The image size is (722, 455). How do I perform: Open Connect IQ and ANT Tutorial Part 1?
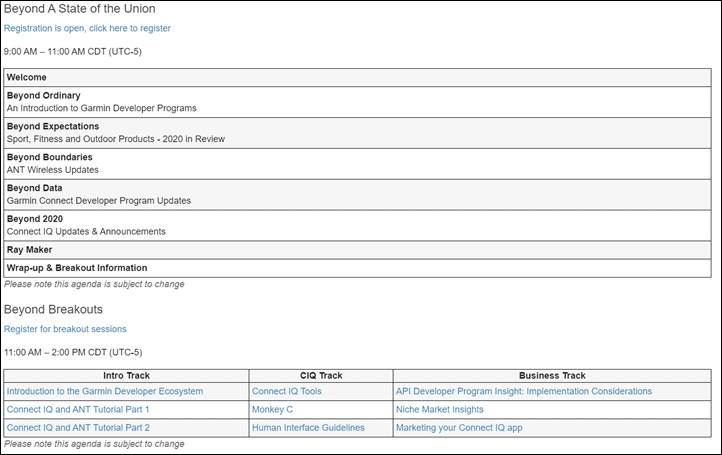(x=78, y=409)
